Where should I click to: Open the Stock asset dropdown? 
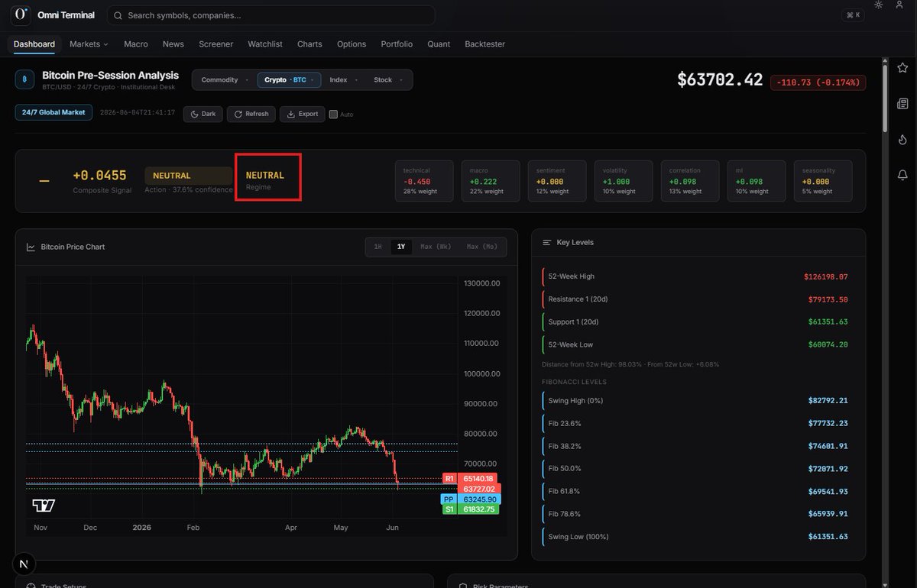[387, 79]
